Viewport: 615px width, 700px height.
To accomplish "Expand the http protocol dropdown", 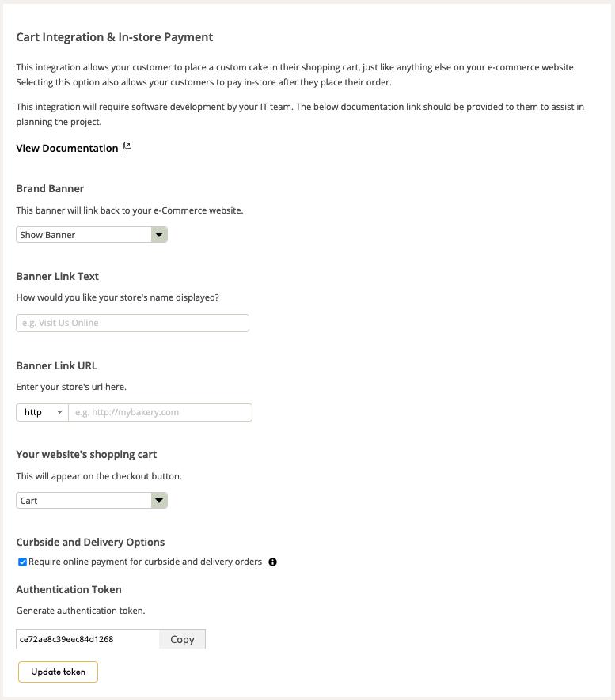I will [41, 412].
